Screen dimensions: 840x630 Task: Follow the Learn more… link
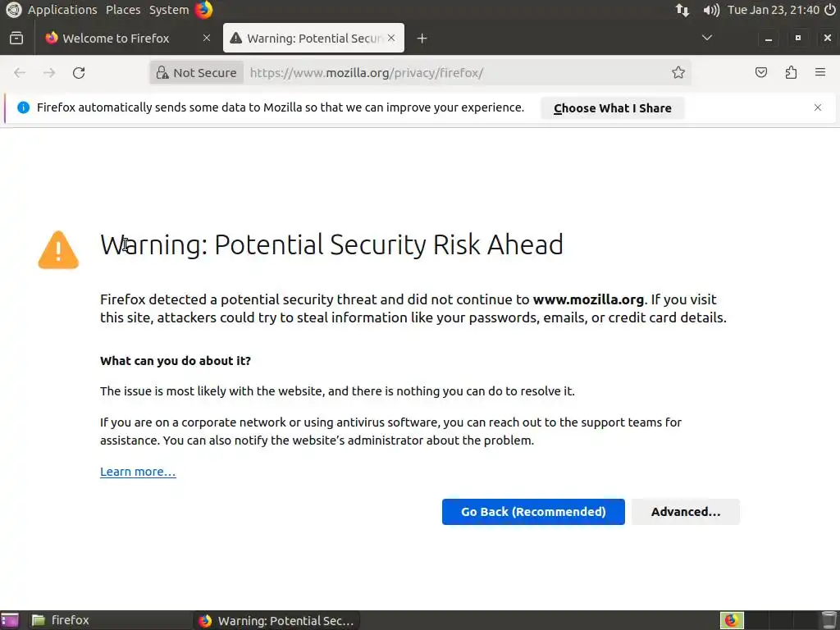click(138, 472)
